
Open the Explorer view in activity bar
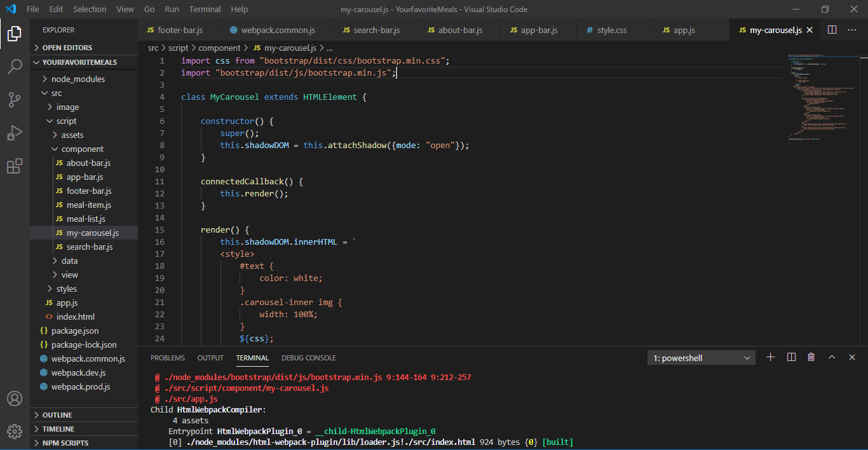click(15, 33)
